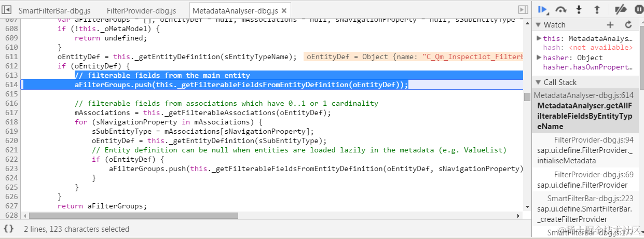The height and width of the screenshot is (239, 644).
Task: Toggle pause on exceptions
Action: pyautogui.click(x=638, y=9)
